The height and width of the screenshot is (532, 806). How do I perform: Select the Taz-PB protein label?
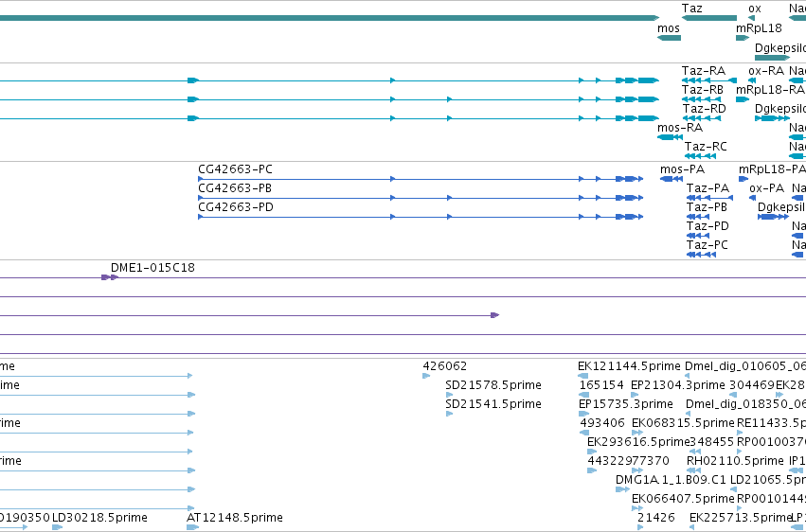707,207
